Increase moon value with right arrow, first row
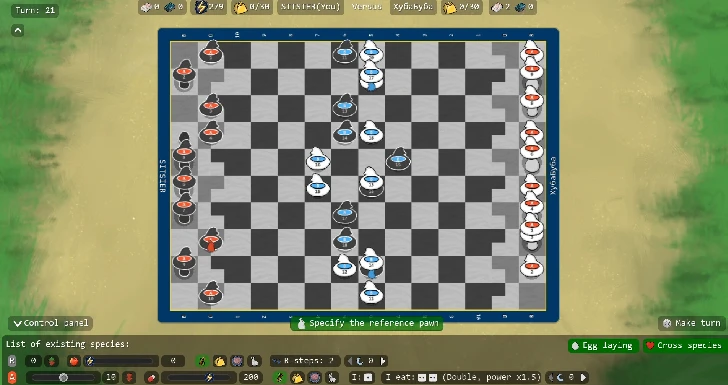 tap(383, 361)
